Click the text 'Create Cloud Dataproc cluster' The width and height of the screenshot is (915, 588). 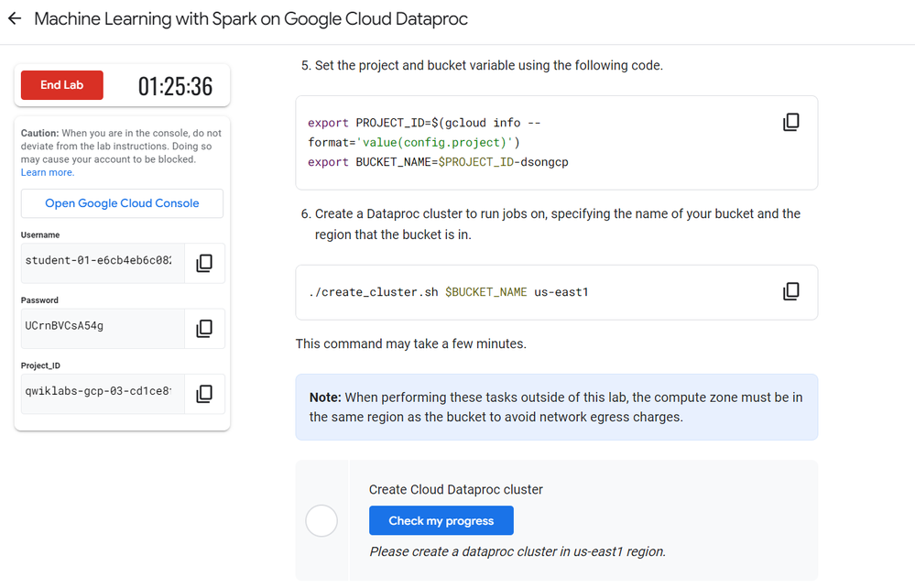(456, 489)
